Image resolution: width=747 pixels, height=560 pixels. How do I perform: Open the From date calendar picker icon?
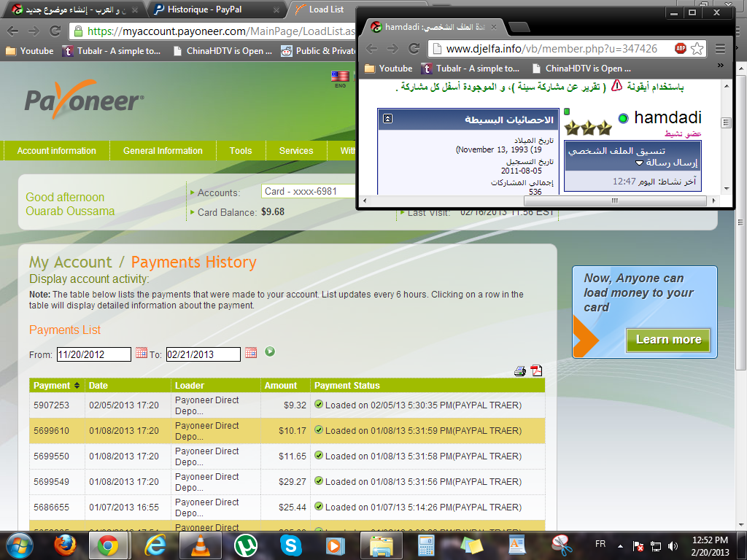pos(141,352)
